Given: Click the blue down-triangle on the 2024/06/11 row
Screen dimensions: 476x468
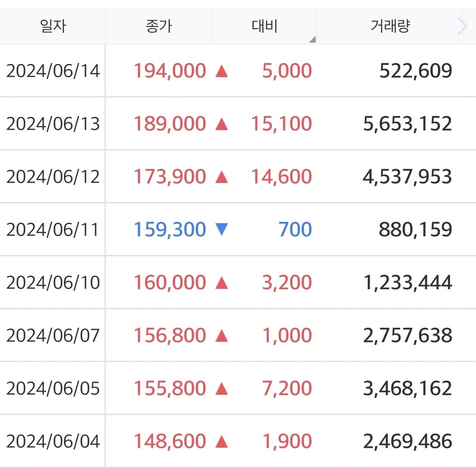Looking at the screenshot, I should [223, 229].
